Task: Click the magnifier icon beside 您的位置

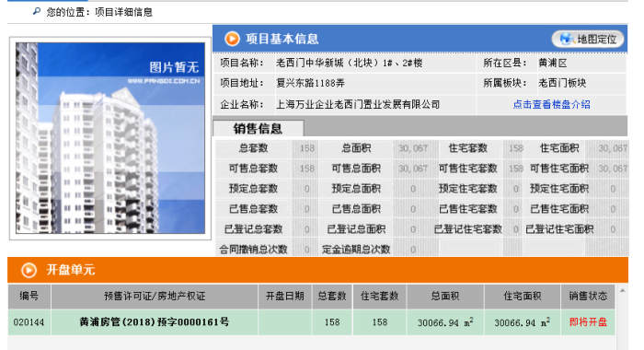Action: [x=37, y=12]
